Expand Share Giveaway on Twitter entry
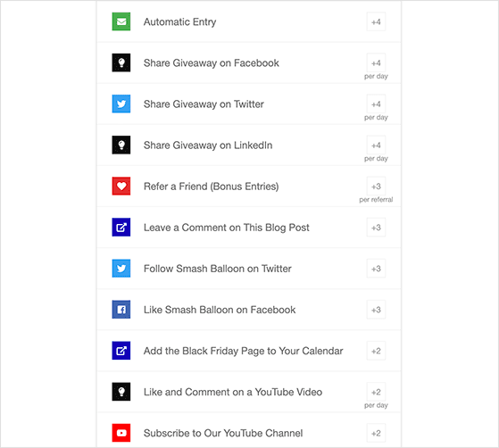499x448 pixels. 249,104
